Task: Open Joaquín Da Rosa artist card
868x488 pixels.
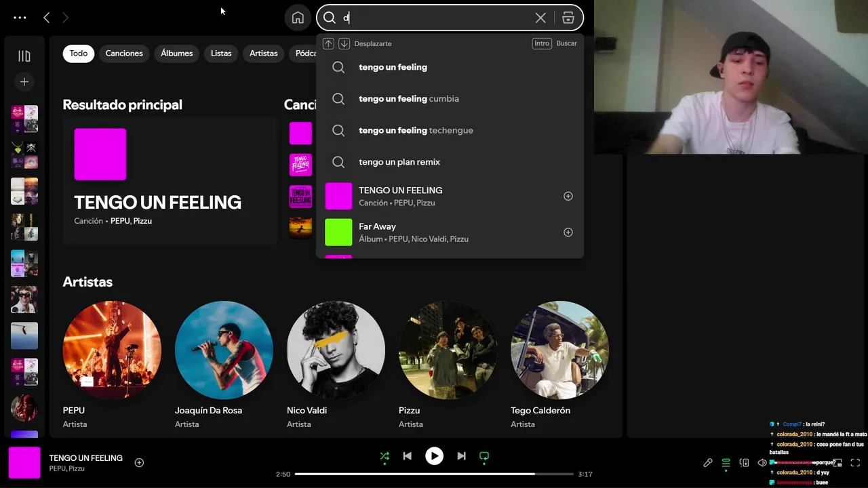Action: click(224, 365)
